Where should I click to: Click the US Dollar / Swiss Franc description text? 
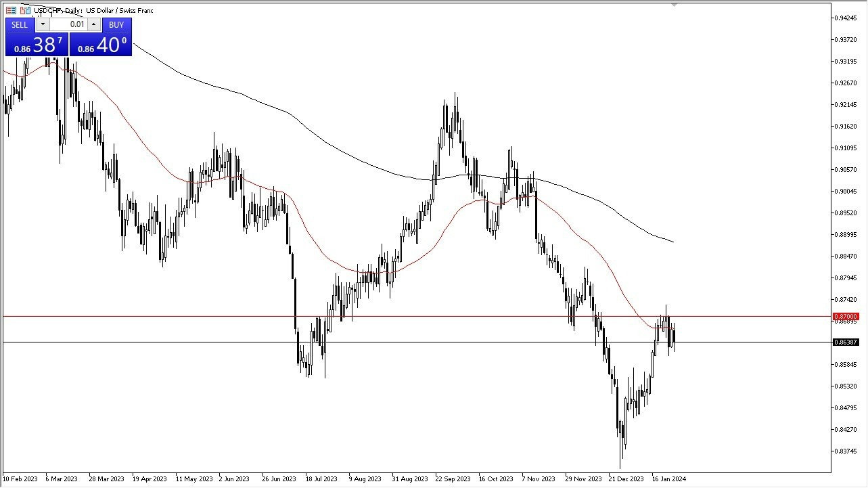[x=120, y=10]
